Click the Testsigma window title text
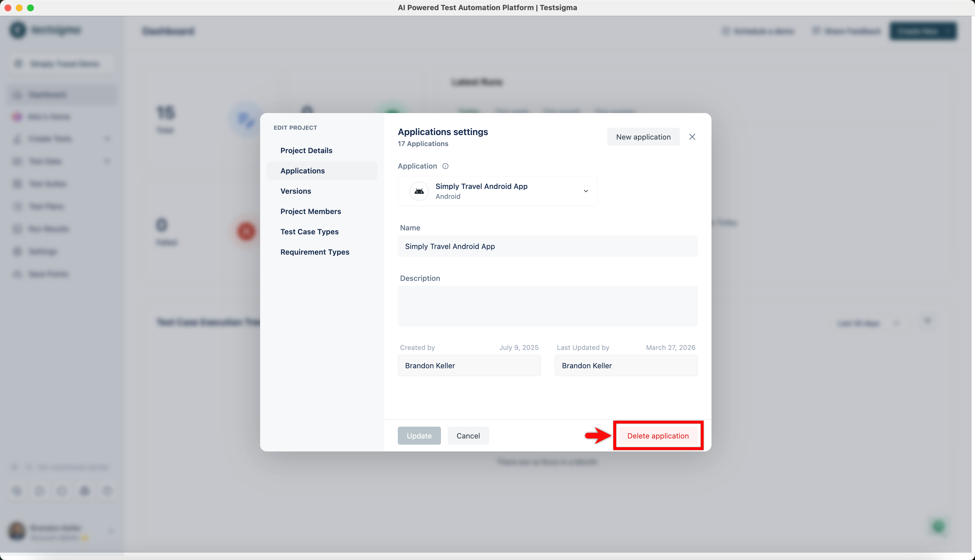This screenshot has height=560, width=975. [487, 8]
